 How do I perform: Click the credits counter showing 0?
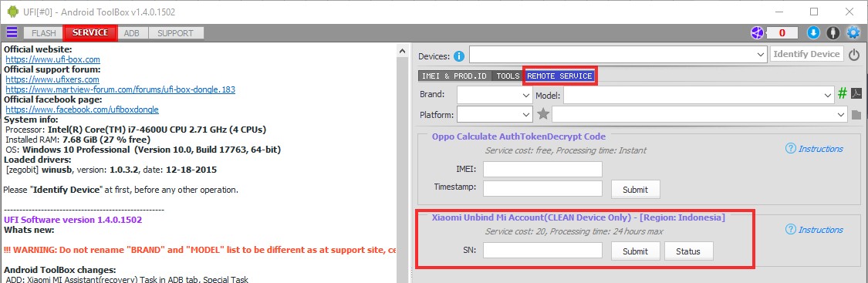[782, 32]
